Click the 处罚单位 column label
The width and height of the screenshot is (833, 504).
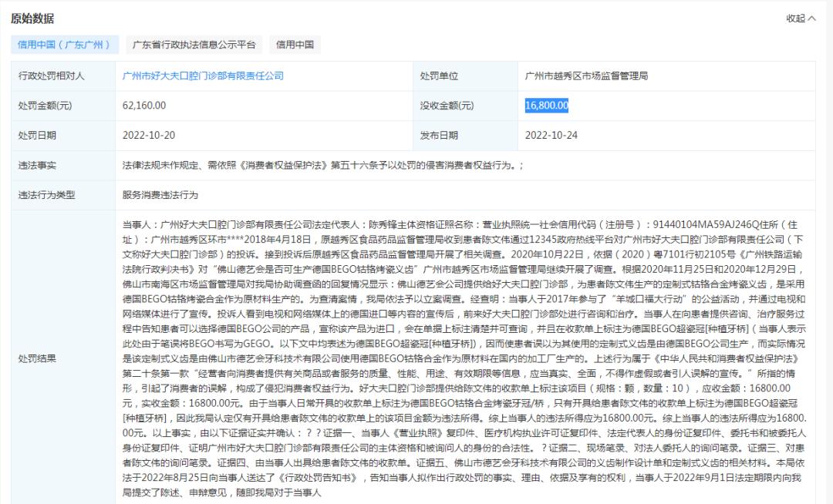[439, 76]
